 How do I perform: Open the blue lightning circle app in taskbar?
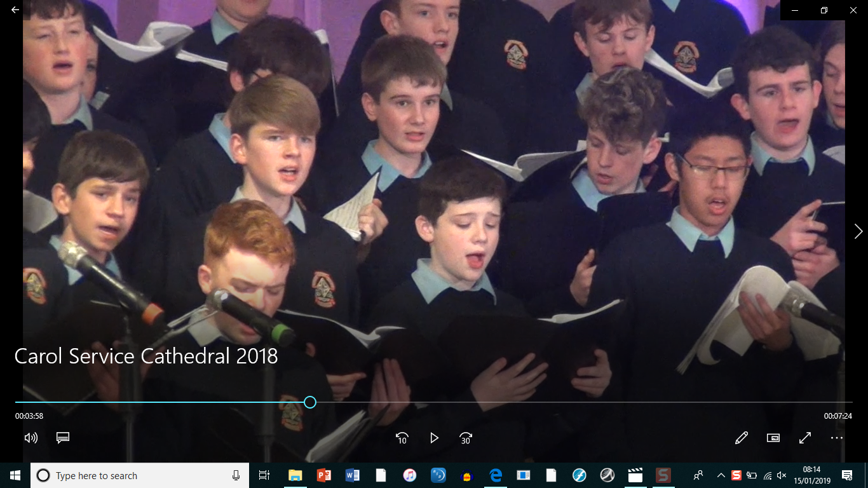(579, 475)
